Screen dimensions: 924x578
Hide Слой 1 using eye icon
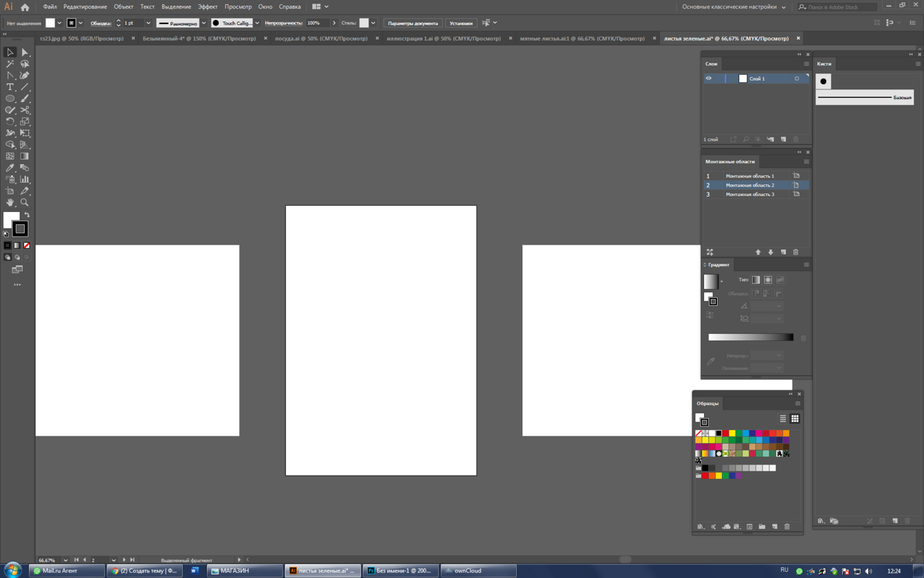708,78
